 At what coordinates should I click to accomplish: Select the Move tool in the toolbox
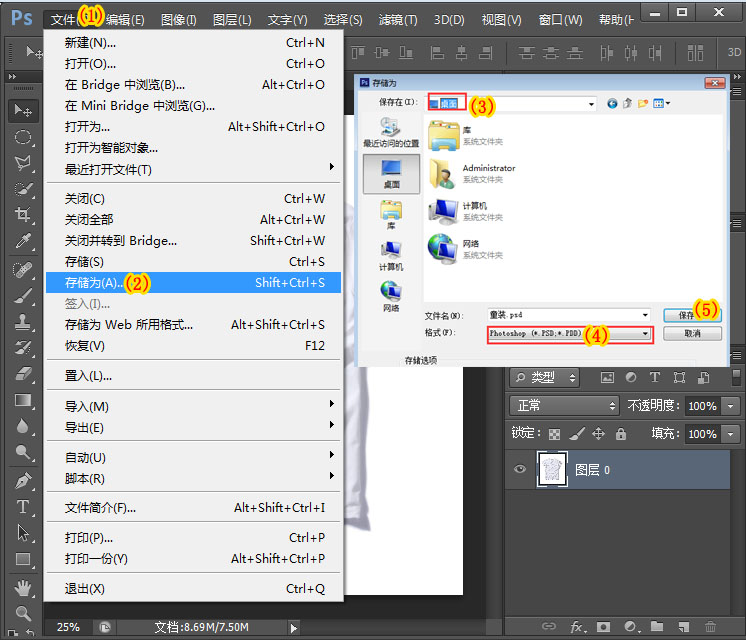coord(23,110)
